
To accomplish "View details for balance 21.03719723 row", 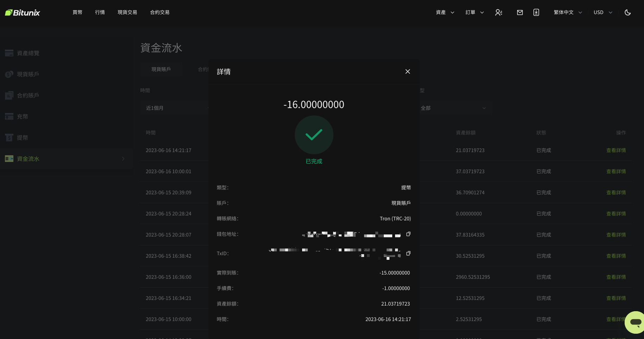I will (x=616, y=150).
